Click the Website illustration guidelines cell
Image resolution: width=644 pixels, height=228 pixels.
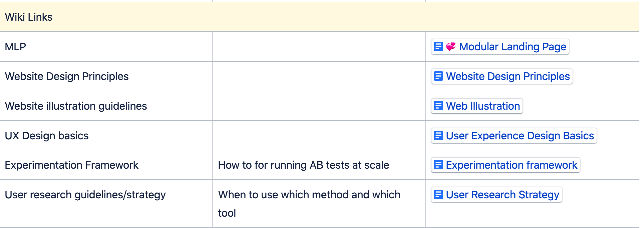point(106,106)
